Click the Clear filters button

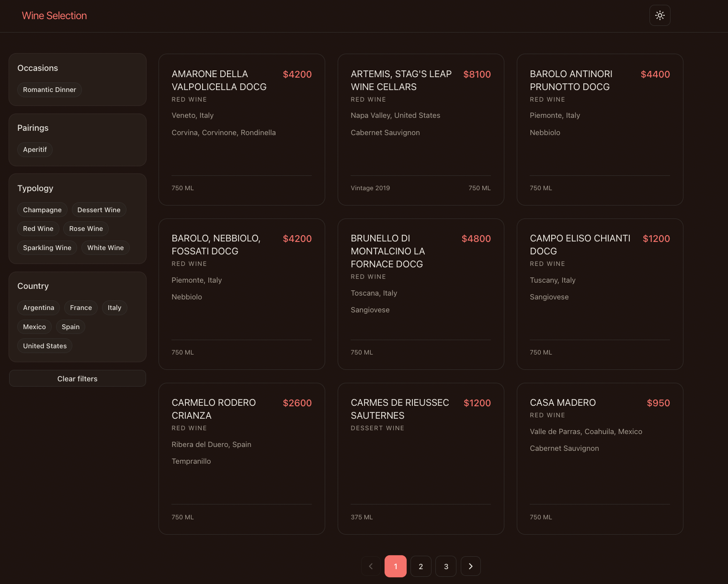78,378
